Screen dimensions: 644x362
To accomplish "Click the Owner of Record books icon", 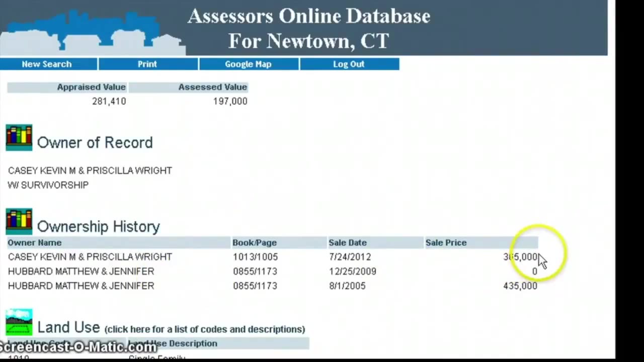I will click(x=19, y=138).
